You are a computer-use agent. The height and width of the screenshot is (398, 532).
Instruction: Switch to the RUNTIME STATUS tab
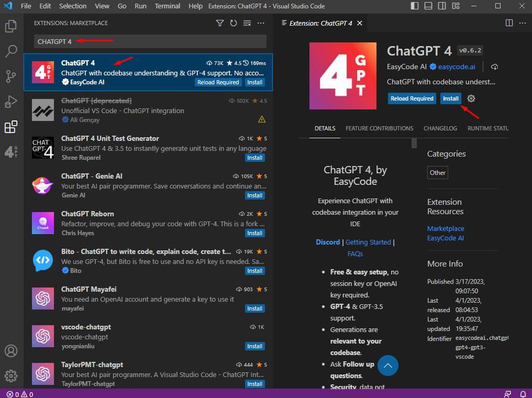(487, 129)
